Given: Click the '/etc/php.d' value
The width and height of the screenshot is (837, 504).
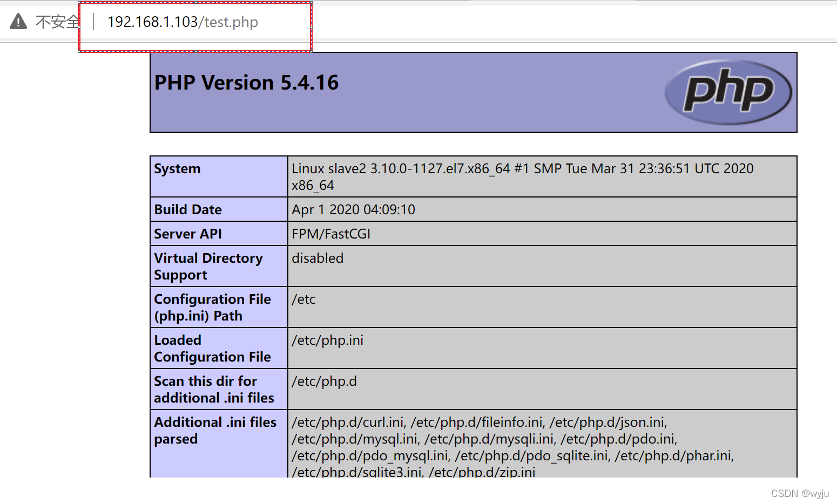Looking at the screenshot, I should point(324,381).
